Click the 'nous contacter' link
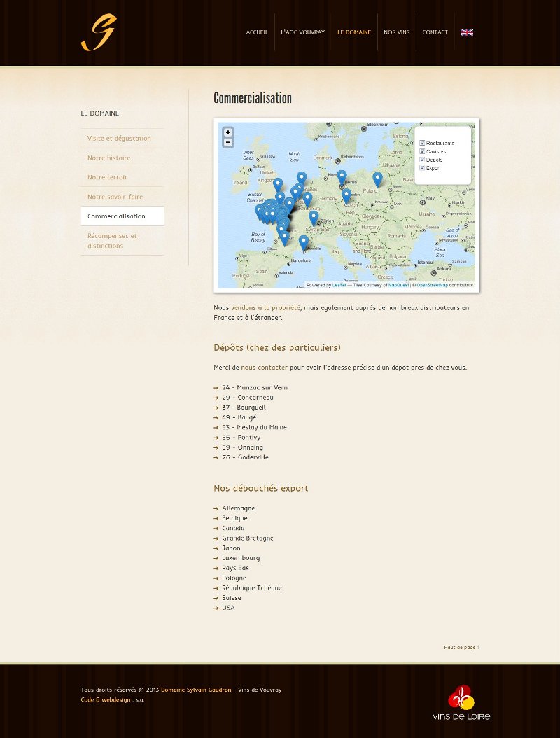 pyautogui.click(x=264, y=368)
